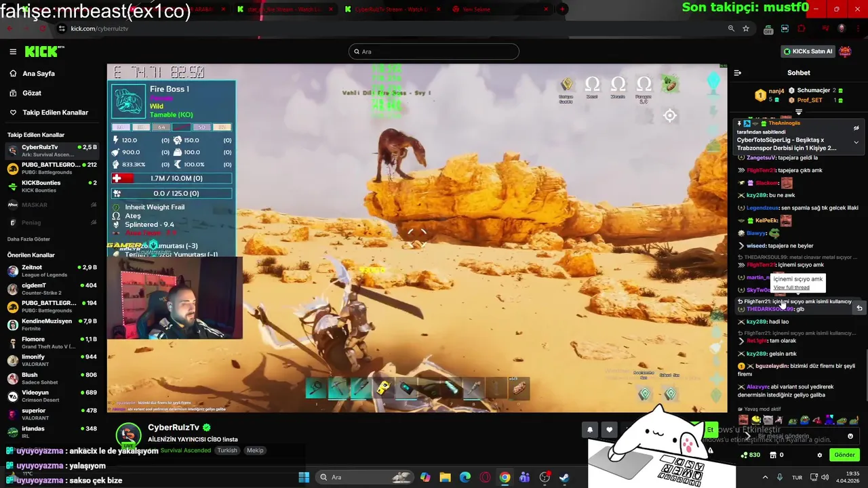
Task: Open the limonify VALORANT channel
Action: pyautogui.click(x=52, y=361)
